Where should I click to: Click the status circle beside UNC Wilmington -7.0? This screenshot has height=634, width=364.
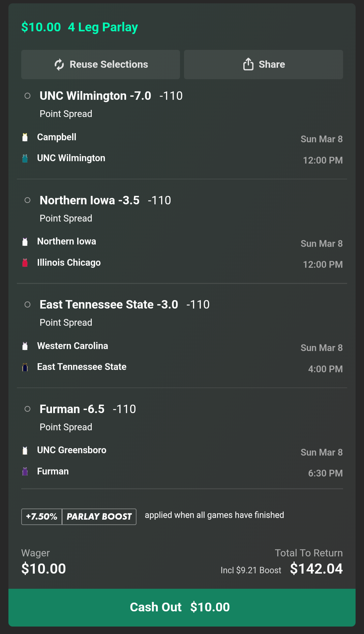coord(28,96)
